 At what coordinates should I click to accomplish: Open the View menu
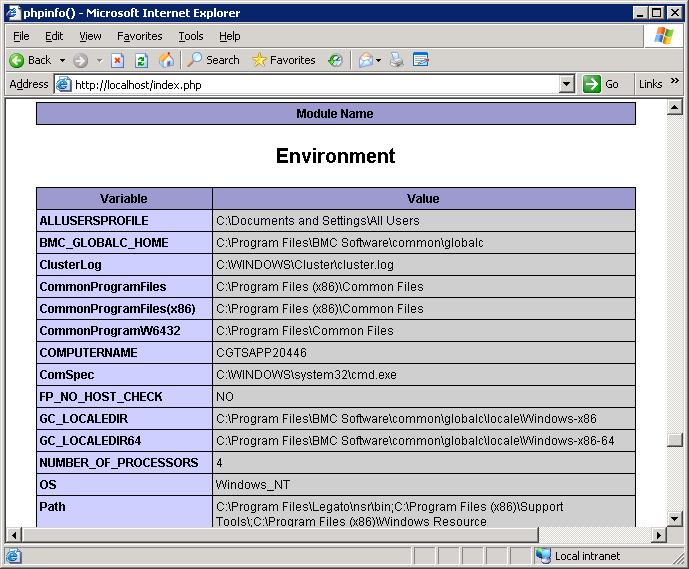point(90,36)
